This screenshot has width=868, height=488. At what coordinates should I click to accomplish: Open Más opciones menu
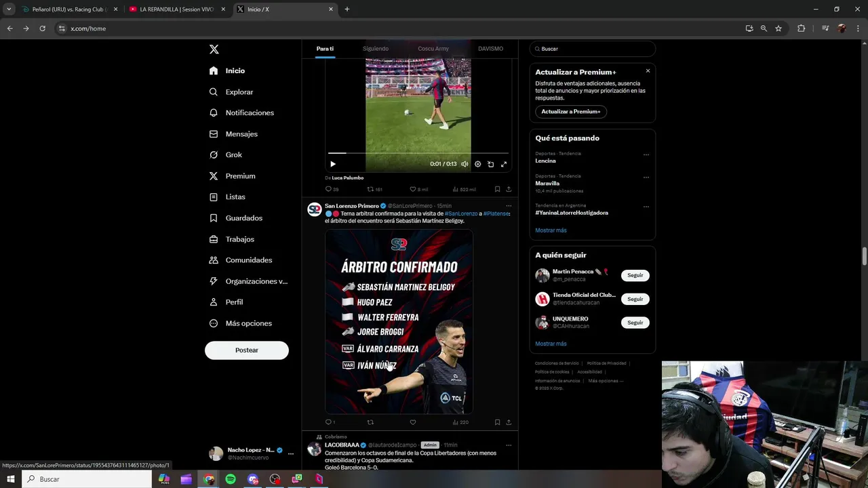click(x=240, y=323)
